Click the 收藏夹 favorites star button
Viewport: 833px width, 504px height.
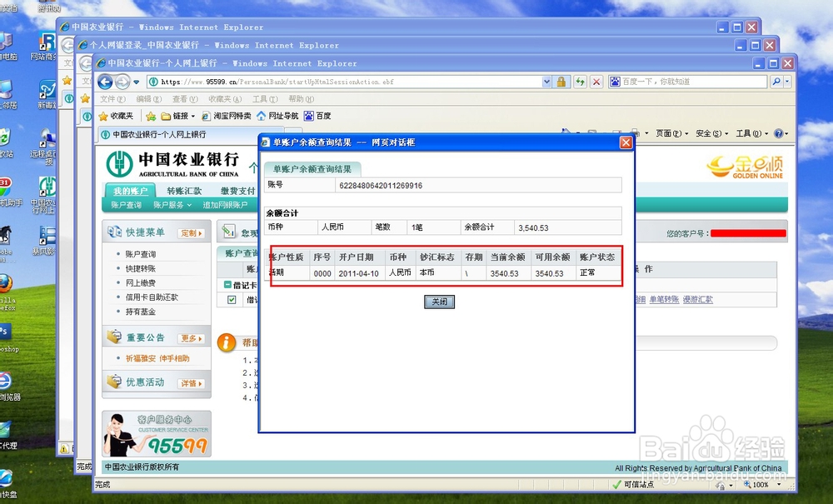[116, 116]
